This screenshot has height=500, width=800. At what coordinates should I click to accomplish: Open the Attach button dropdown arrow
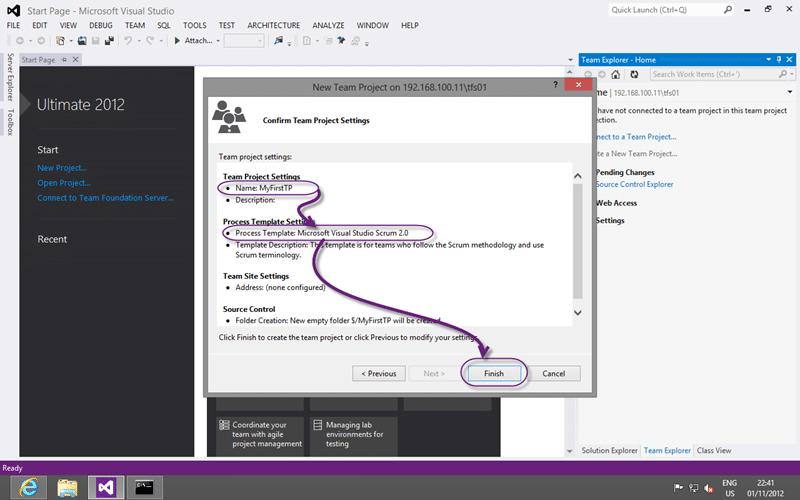(218, 41)
